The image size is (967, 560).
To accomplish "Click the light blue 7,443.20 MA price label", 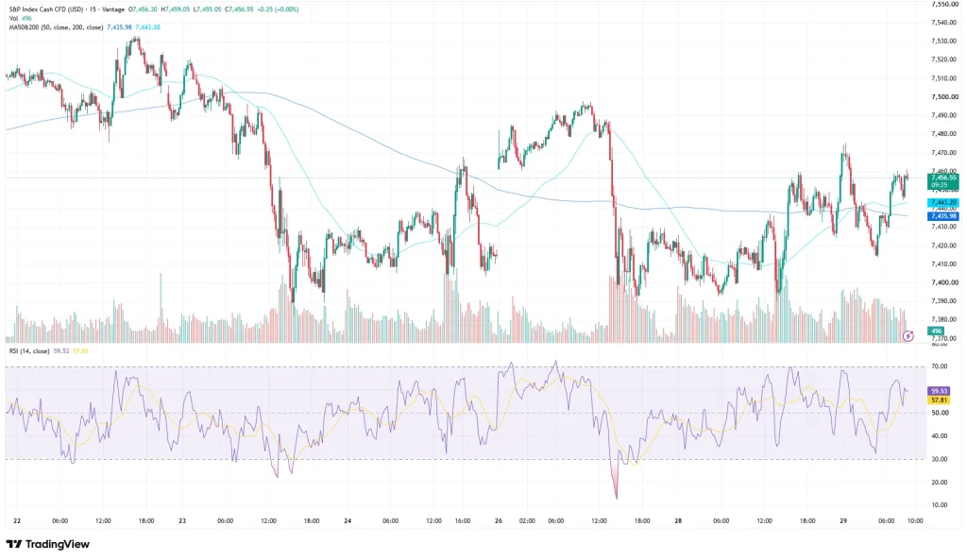I will (943, 203).
